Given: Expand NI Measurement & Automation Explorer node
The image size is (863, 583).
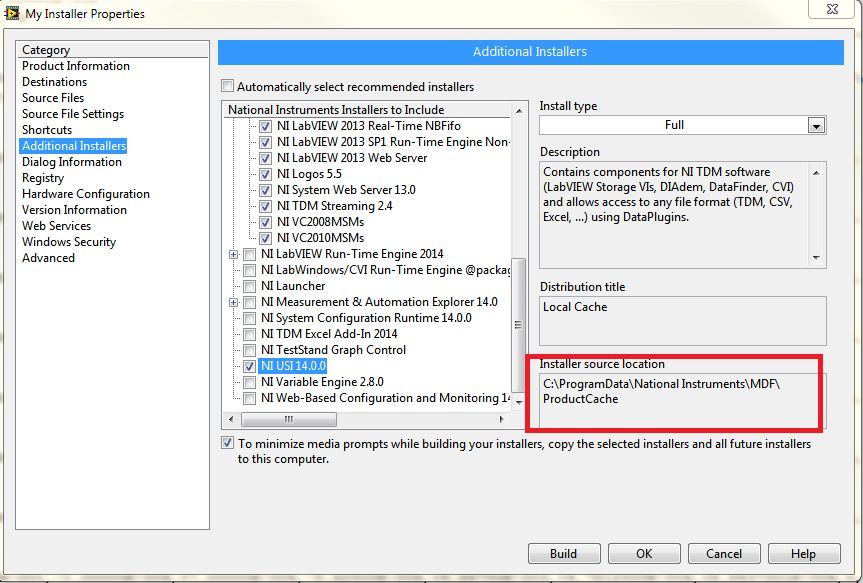Looking at the screenshot, I should click(x=233, y=302).
